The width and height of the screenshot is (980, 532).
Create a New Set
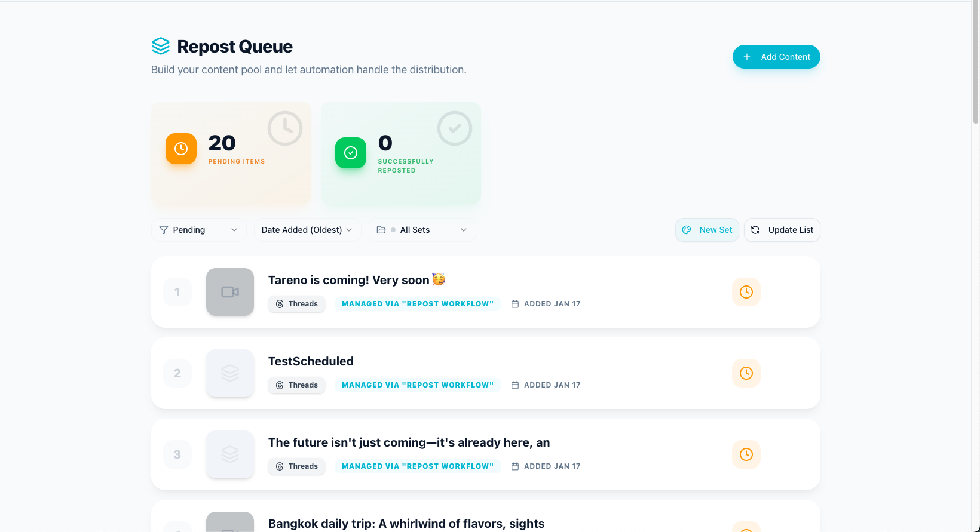tap(707, 230)
